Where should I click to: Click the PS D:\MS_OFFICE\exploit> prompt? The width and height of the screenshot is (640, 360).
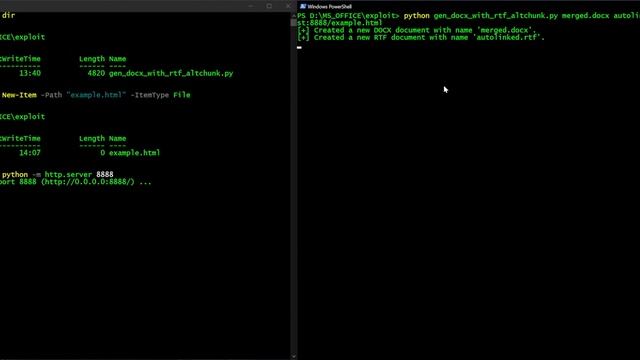click(x=348, y=16)
